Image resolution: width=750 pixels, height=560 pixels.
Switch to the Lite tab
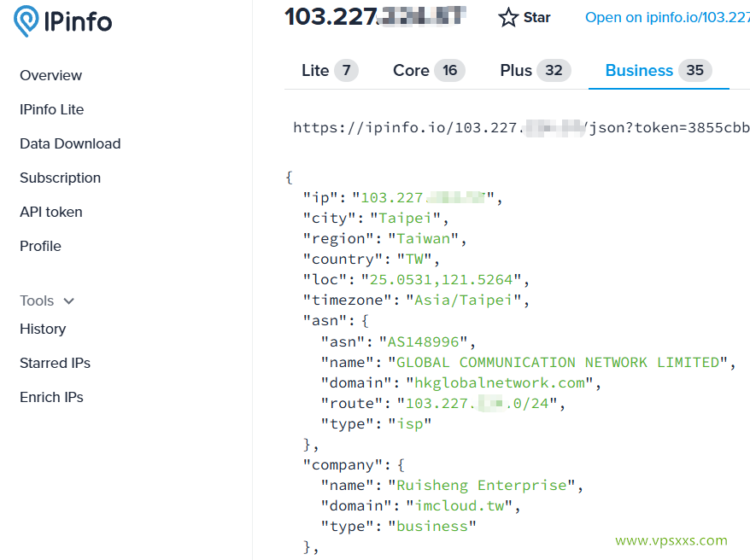pos(329,70)
